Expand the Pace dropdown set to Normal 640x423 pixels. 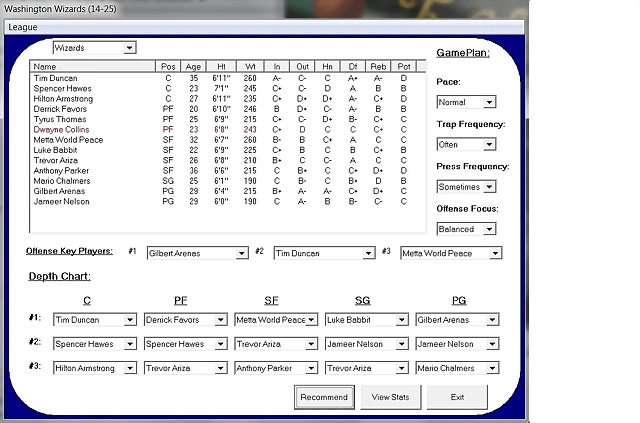[466, 102]
